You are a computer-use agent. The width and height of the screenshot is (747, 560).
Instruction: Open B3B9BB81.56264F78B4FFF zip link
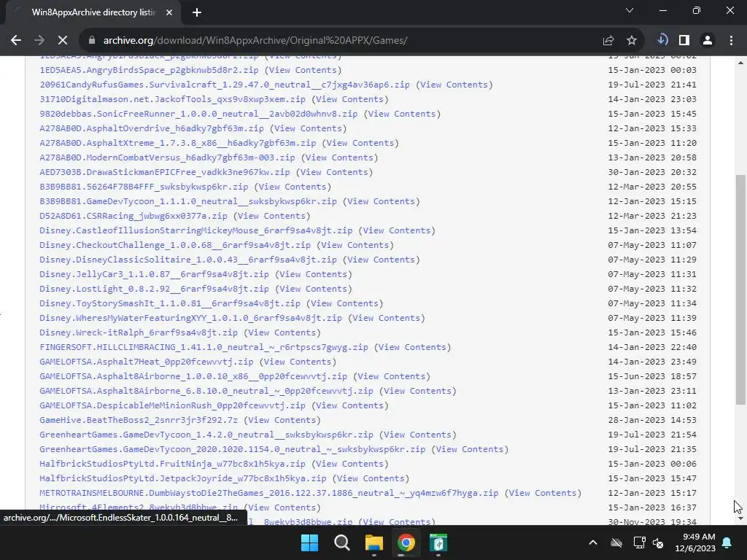click(x=144, y=187)
